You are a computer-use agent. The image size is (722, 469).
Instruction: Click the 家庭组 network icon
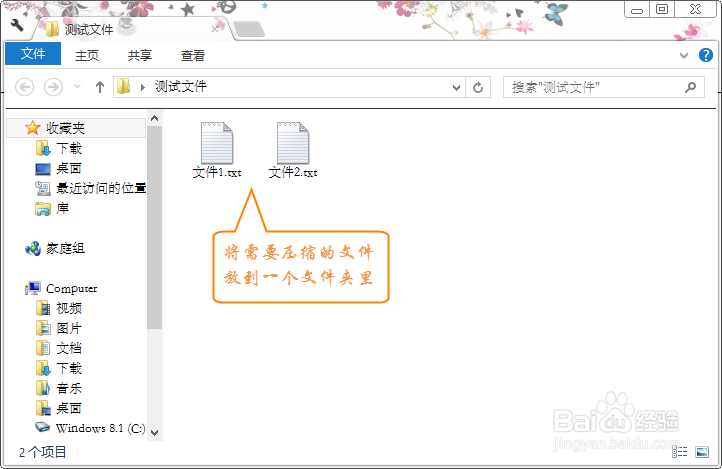(33, 249)
